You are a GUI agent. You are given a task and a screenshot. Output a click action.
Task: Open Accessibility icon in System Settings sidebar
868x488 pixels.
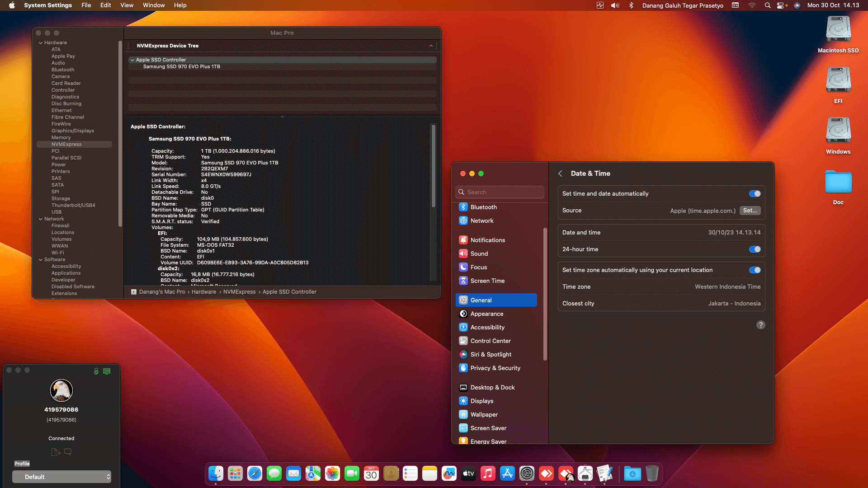pos(463,327)
